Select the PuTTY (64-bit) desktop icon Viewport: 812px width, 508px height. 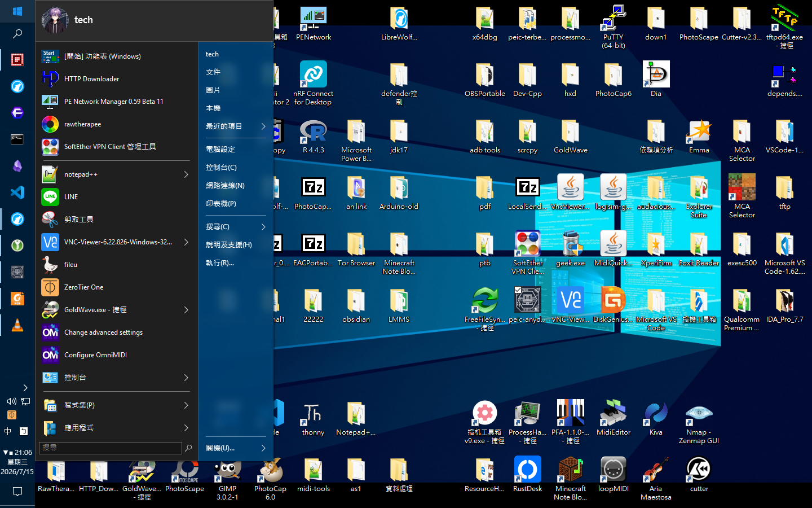point(613,27)
